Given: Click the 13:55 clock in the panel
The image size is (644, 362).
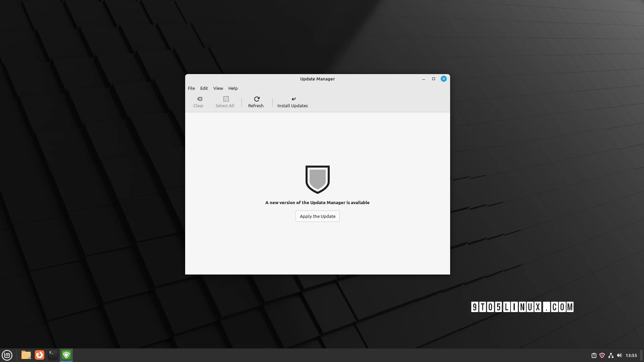Looking at the screenshot, I should (631, 355).
